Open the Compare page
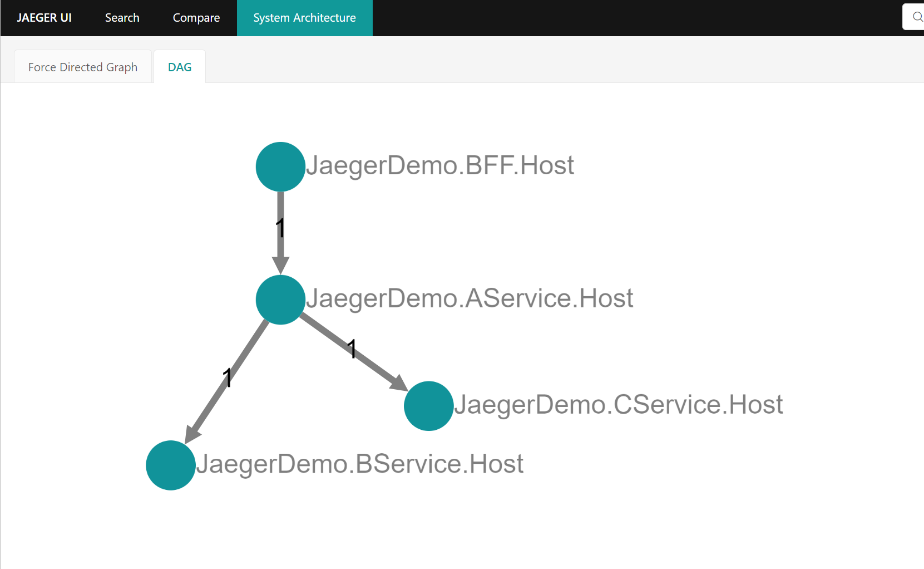The image size is (924, 569). [196, 17]
